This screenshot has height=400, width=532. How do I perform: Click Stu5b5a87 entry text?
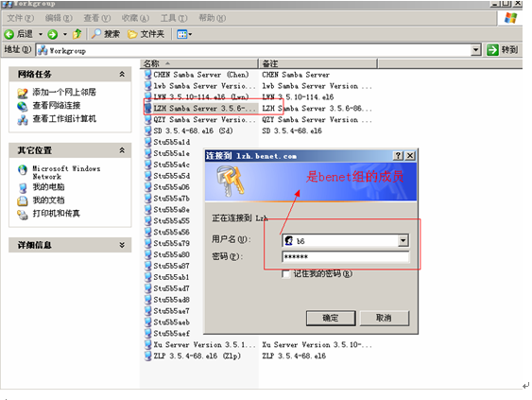(x=171, y=266)
